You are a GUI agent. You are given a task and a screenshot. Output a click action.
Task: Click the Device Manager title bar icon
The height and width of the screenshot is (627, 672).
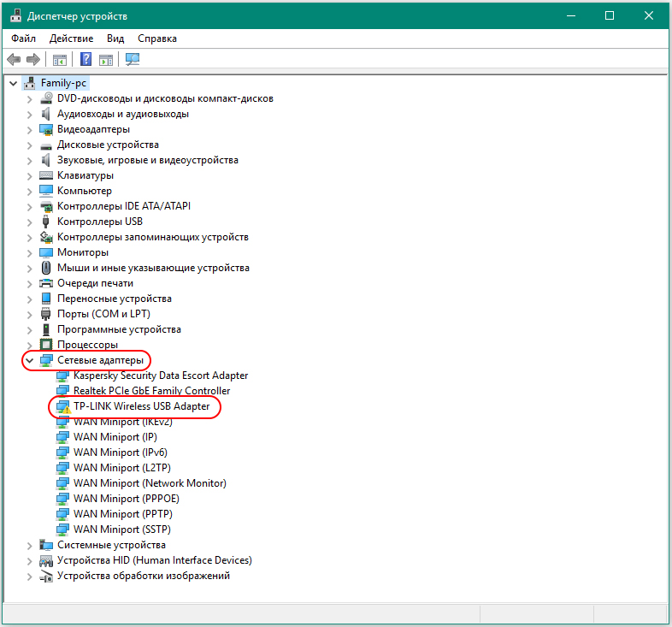pyautogui.click(x=16, y=16)
